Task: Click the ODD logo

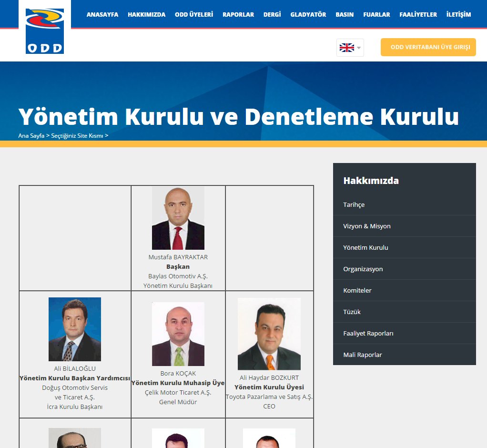Action: (45, 31)
